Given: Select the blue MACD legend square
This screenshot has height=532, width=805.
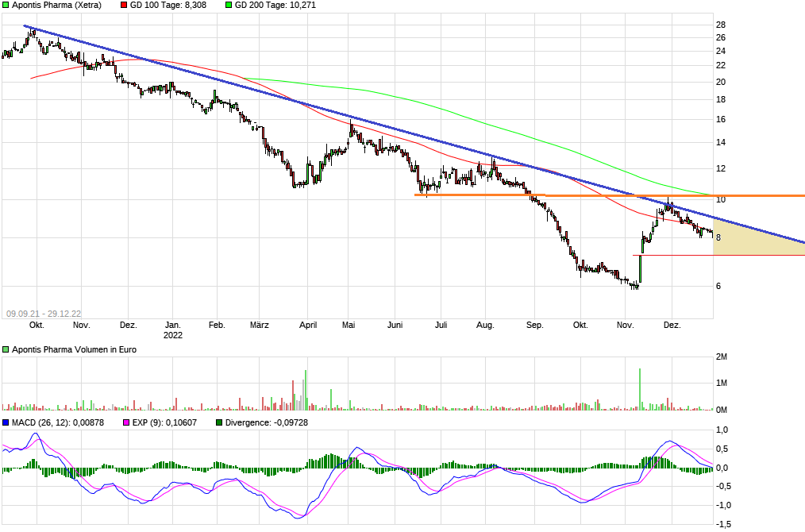Looking at the screenshot, I should pos(6,423).
